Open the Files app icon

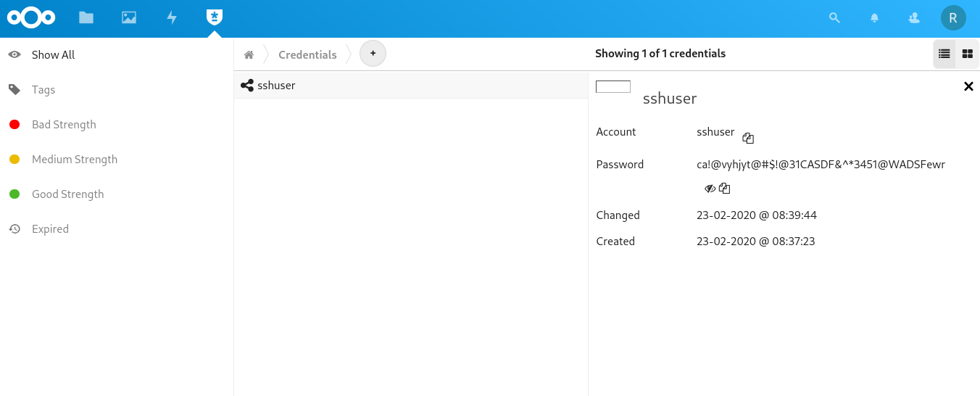point(86,18)
